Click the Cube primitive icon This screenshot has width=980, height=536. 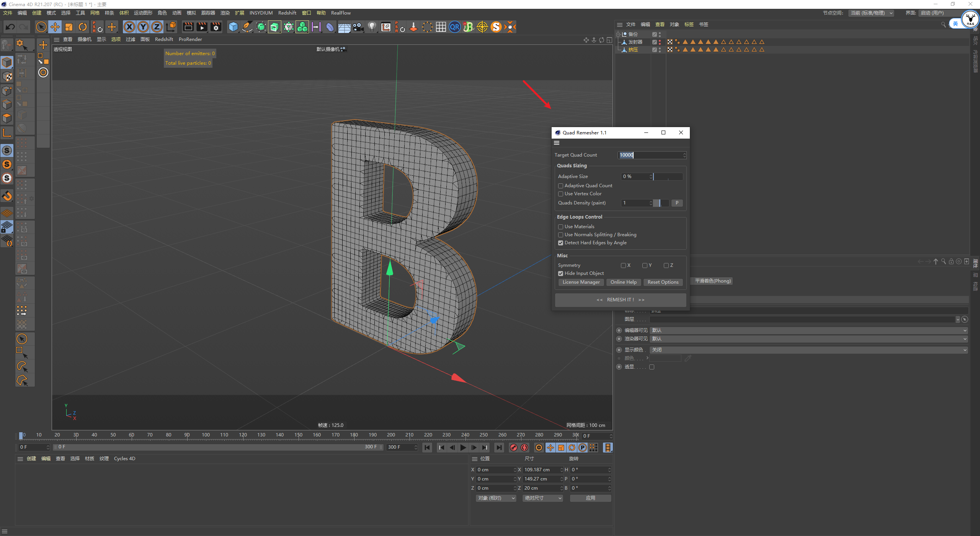(x=233, y=27)
